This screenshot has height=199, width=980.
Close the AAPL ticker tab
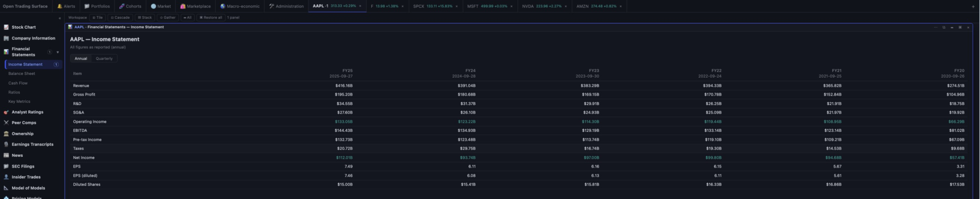point(360,6)
